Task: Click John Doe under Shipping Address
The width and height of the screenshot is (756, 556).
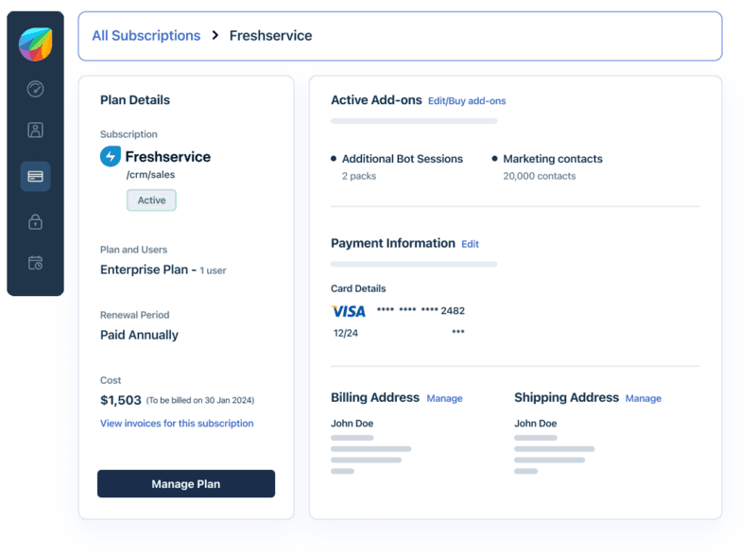Action: pos(535,424)
